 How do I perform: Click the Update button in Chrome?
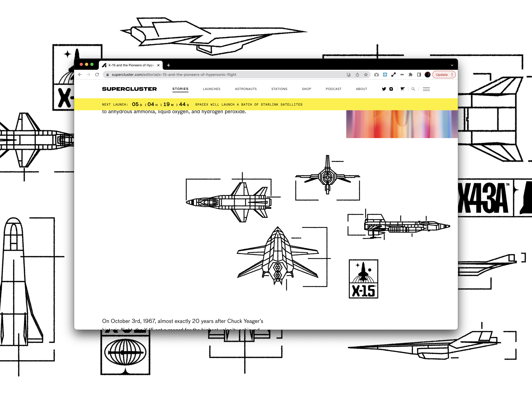(442, 75)
